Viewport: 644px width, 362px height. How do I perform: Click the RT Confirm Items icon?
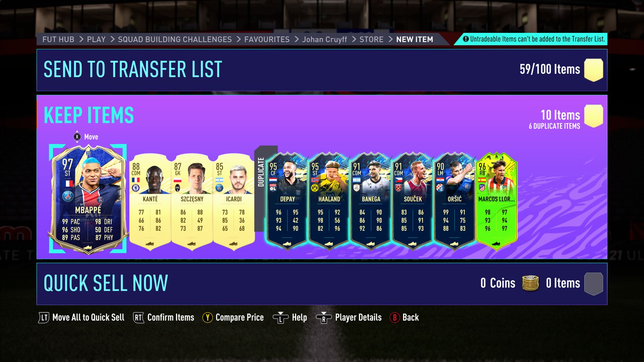click(x=138, y=317)
